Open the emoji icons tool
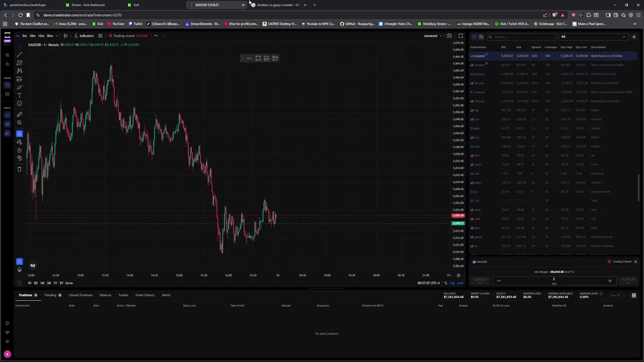 (19, 104)
